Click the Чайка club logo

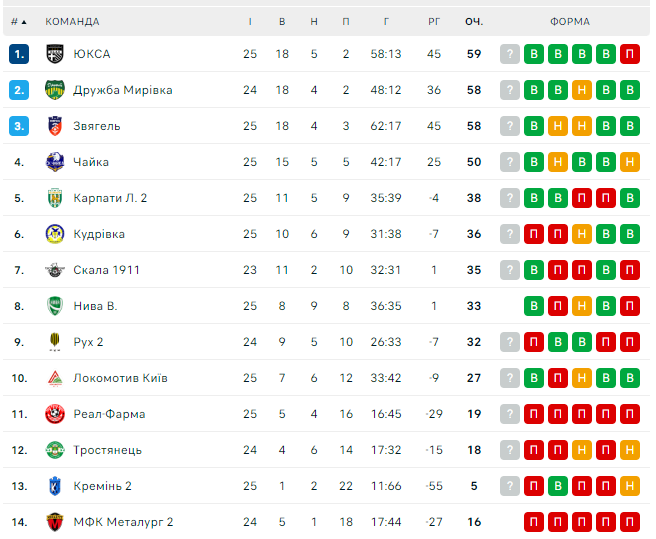[54, 162]
